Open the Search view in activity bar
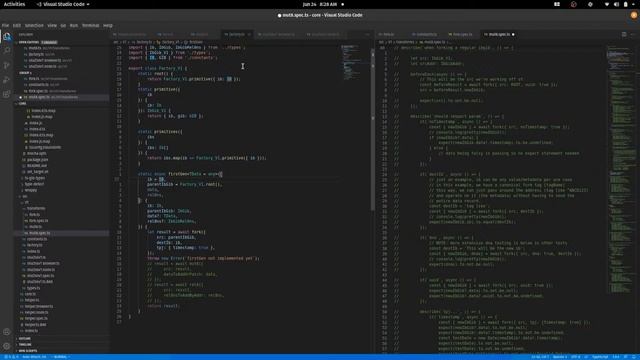 click(7, 51)
